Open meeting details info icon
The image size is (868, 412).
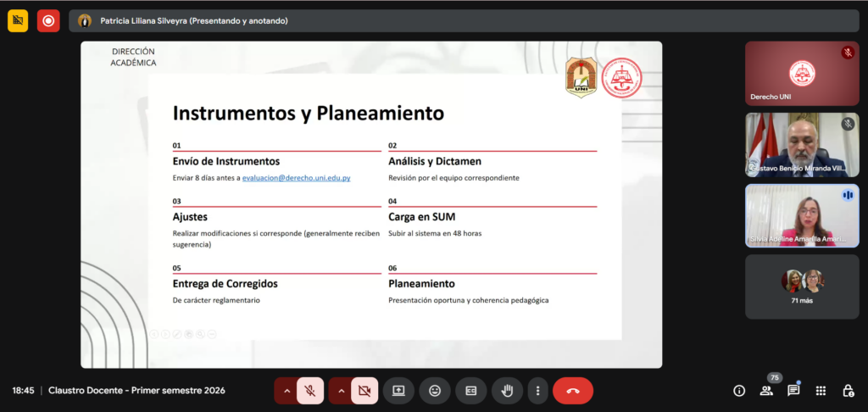click(x=739, y=391)
